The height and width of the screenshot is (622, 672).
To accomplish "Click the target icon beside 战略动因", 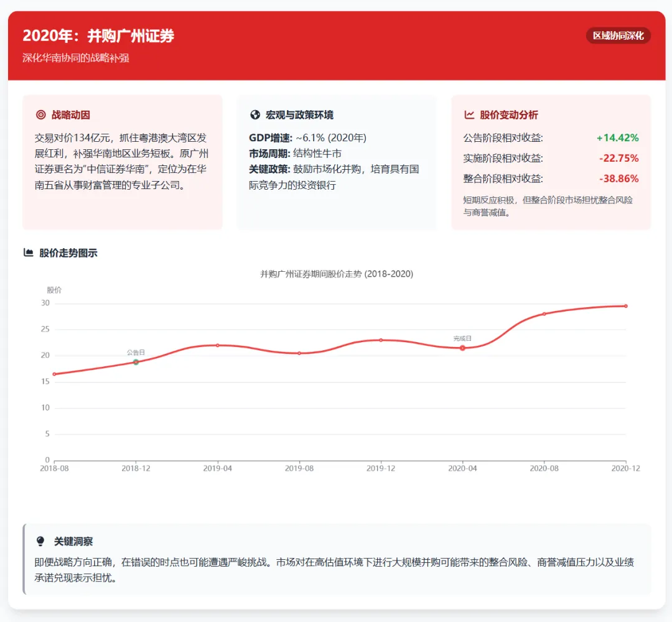I will (40, 114).
